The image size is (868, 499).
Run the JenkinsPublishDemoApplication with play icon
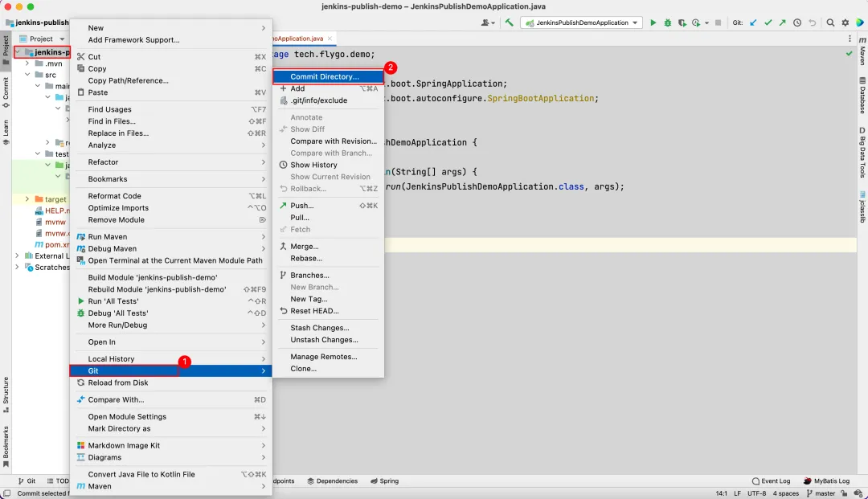point(653,22)
